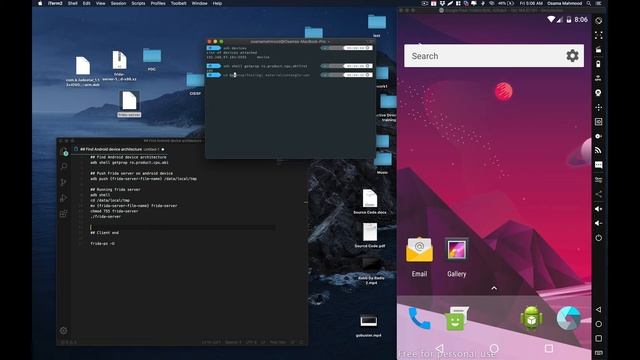Screen dimensions: 640x360
Task: Open the Genymotion GPS widget
Action: tap(598, 78)
